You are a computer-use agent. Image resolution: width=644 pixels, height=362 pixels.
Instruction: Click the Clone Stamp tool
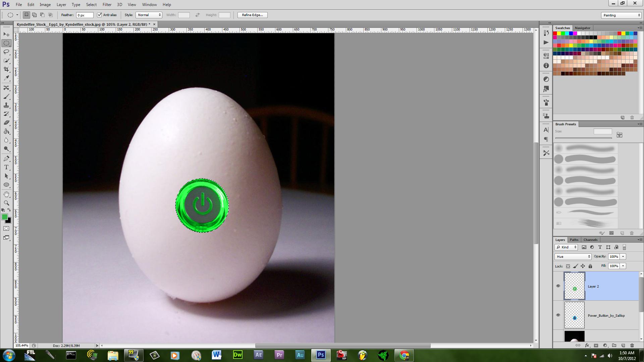coord(6,105)
